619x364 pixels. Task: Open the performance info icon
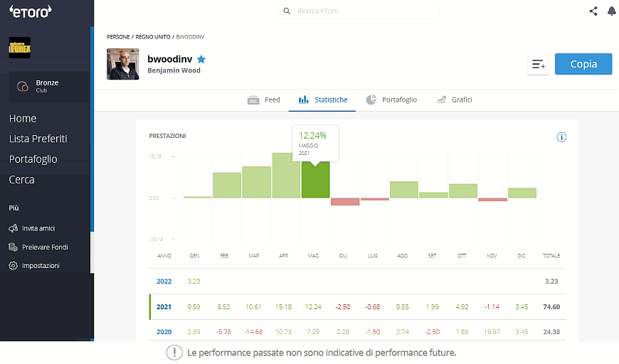coord(561,136)
